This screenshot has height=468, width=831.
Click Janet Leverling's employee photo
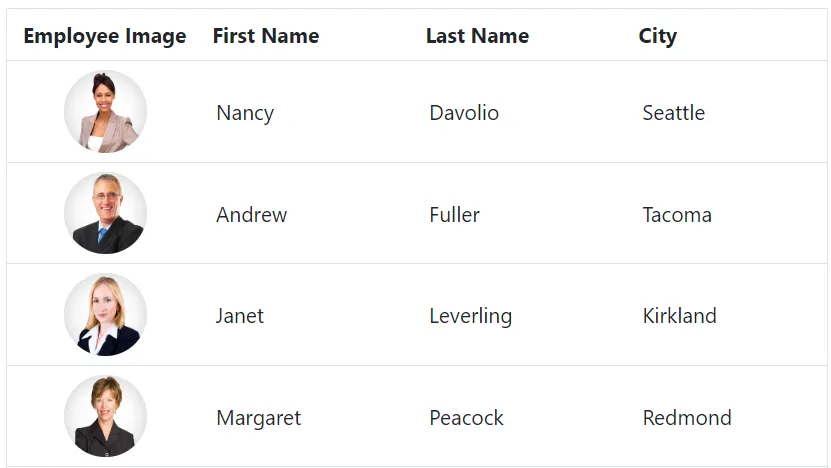[105, 315]
